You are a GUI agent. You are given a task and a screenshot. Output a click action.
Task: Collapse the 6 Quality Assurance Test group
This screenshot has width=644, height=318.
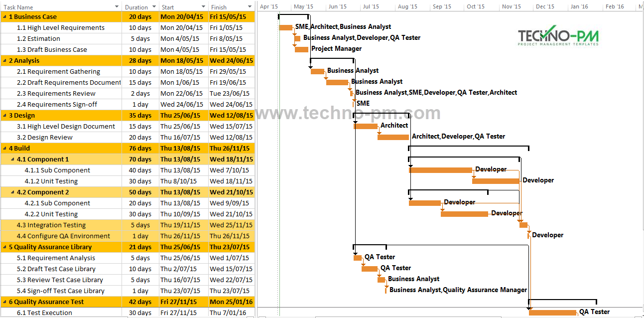point(5,302)
